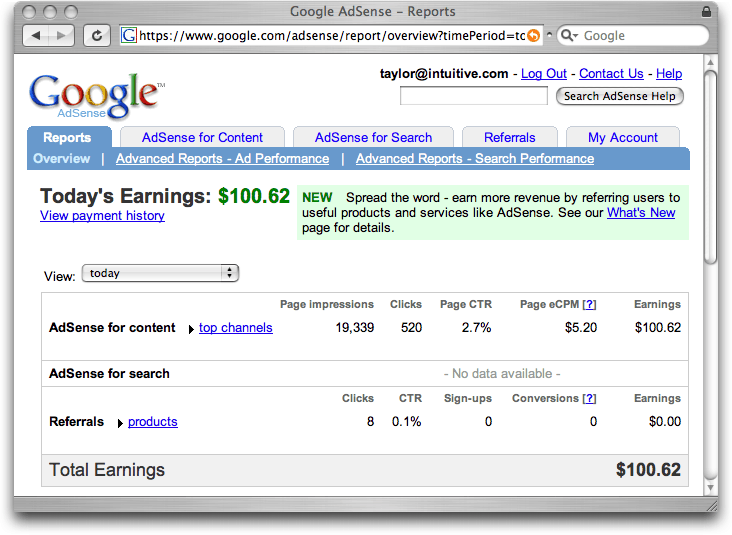Click the Search AdSense Help button
This screenshot has height=535, width=732.
pos(620,96)
